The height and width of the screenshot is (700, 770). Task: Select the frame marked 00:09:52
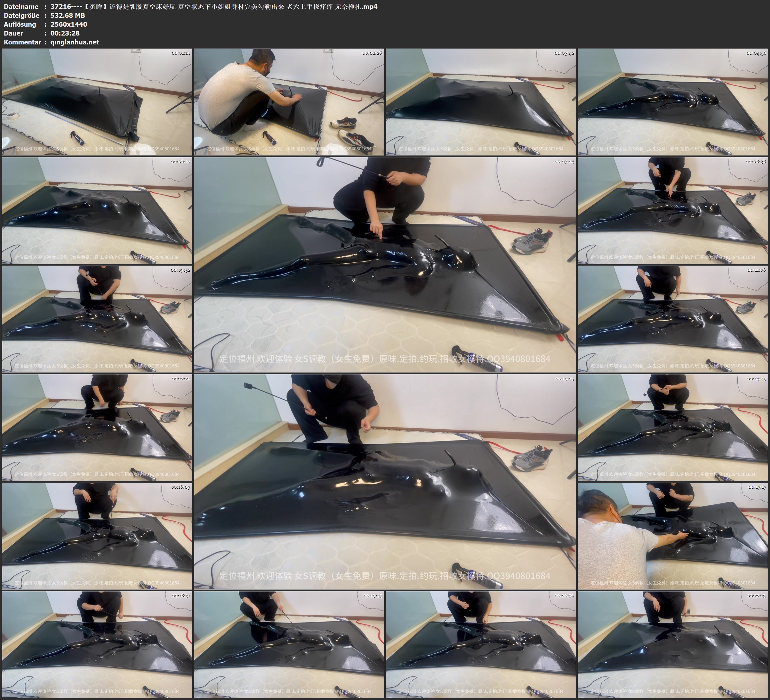[x=97, y=319]
